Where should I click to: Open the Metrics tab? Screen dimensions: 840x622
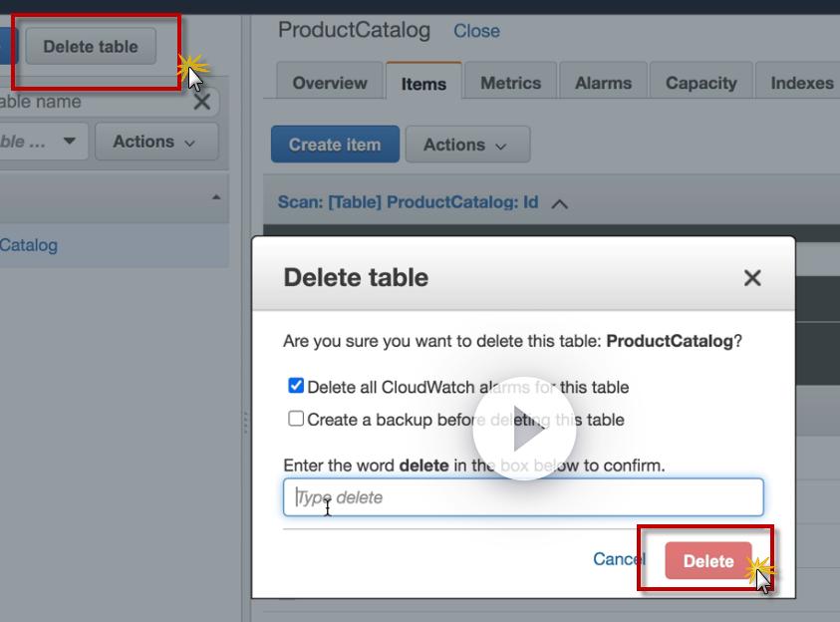point(510,83)
